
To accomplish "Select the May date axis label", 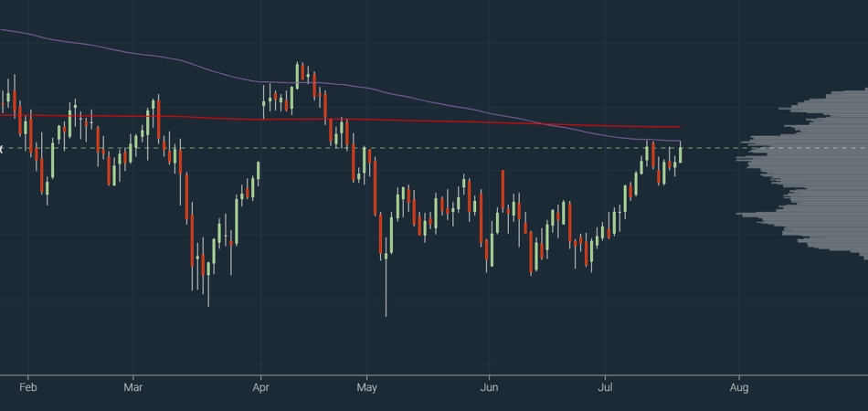I will (366, 387).
